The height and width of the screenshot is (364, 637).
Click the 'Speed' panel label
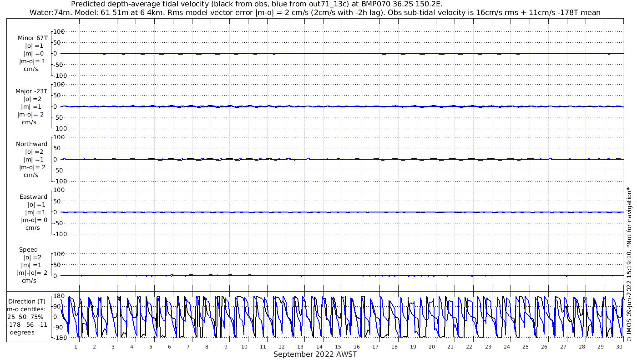coord(29,249)
